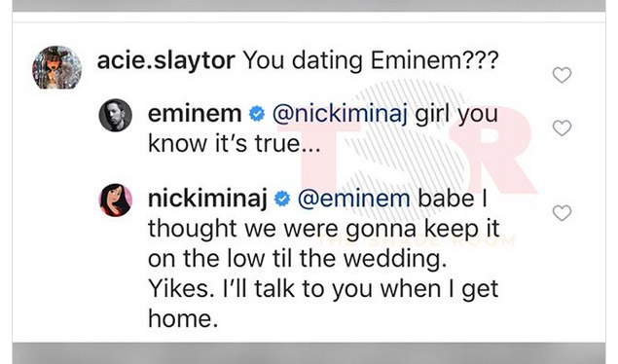Follow the @eminem mention in nickiminaj's reply
Screen dimensions: 618x364
(x=353, y=199)
